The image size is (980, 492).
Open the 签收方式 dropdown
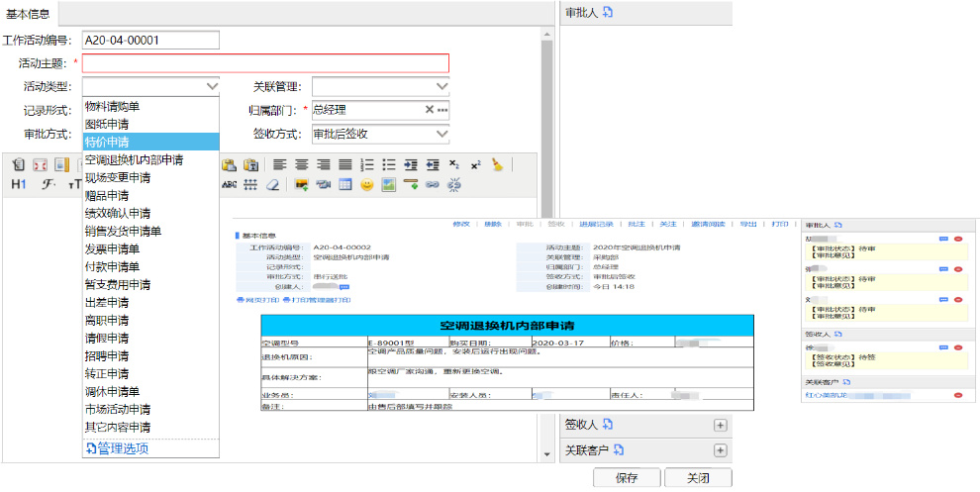coord(441,134)
